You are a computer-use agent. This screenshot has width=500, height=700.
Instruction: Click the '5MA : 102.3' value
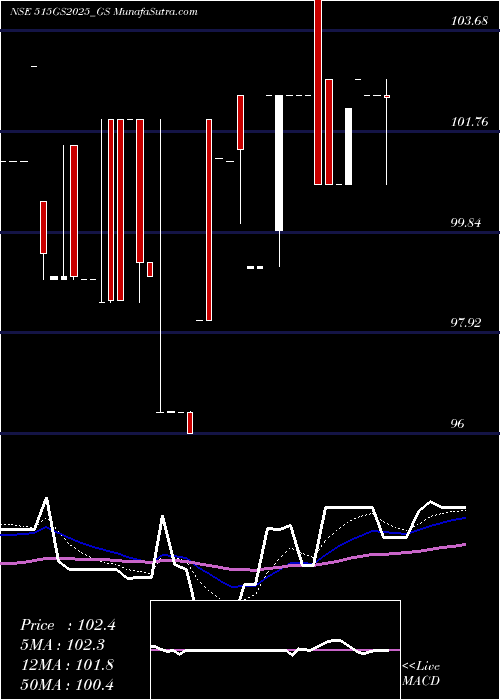pos(64,645)
